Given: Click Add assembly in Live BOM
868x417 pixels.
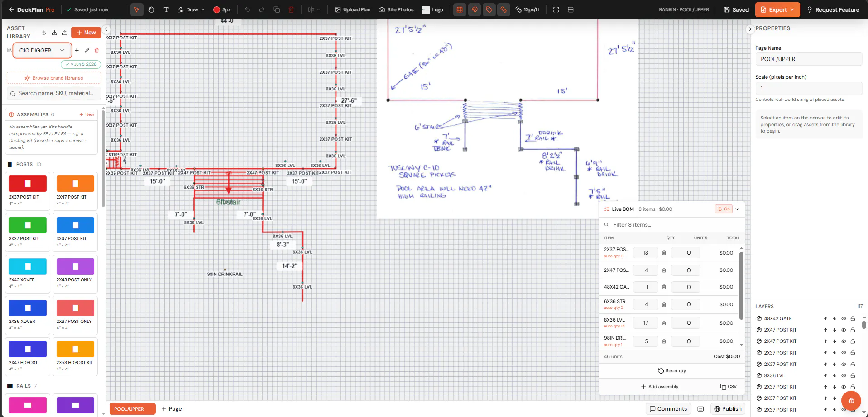Looking at the screenshot, I should pos(660,387).
